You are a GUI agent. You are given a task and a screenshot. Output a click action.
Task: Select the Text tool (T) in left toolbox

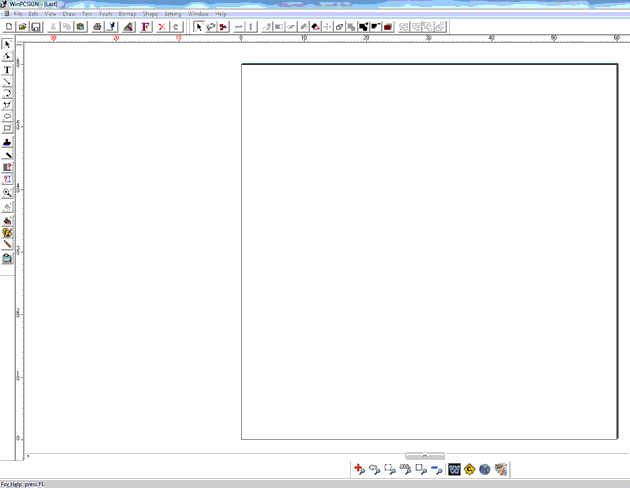point(7,70)
